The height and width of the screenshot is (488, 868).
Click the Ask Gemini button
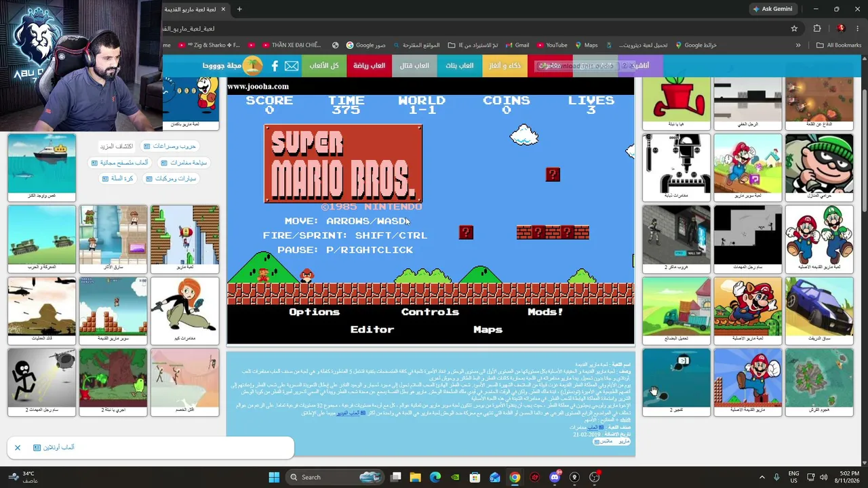pyautogui.click(x=772, y=9)
